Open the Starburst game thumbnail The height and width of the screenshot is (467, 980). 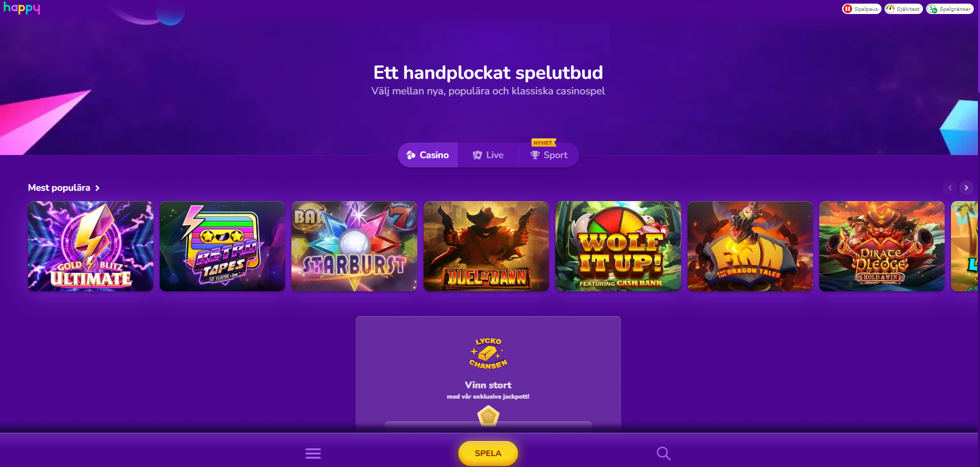(354, 246)
